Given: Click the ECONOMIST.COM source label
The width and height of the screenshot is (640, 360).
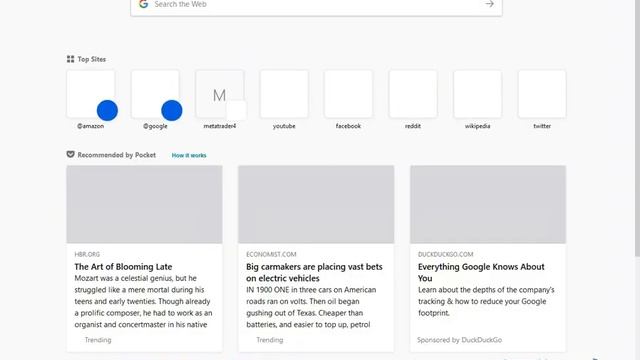Looking at the screenshot, I should 271,254.
